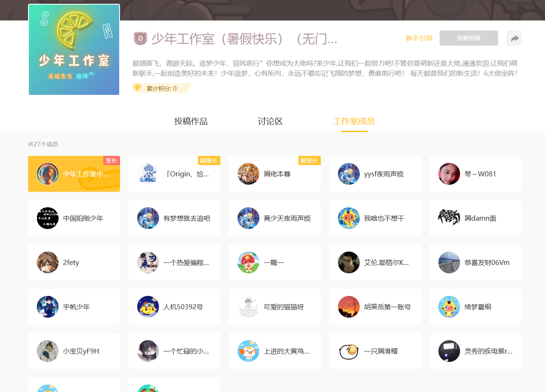Open the avatar of member 2fety
The image size is (545, 392).
[48, 262]
